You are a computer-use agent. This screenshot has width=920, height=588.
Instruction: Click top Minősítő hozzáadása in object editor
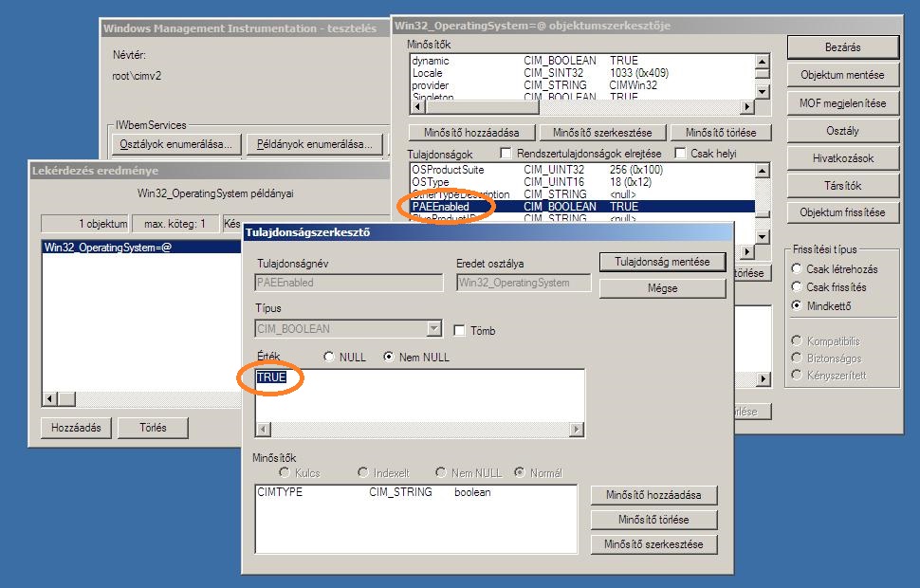(471, 133)
